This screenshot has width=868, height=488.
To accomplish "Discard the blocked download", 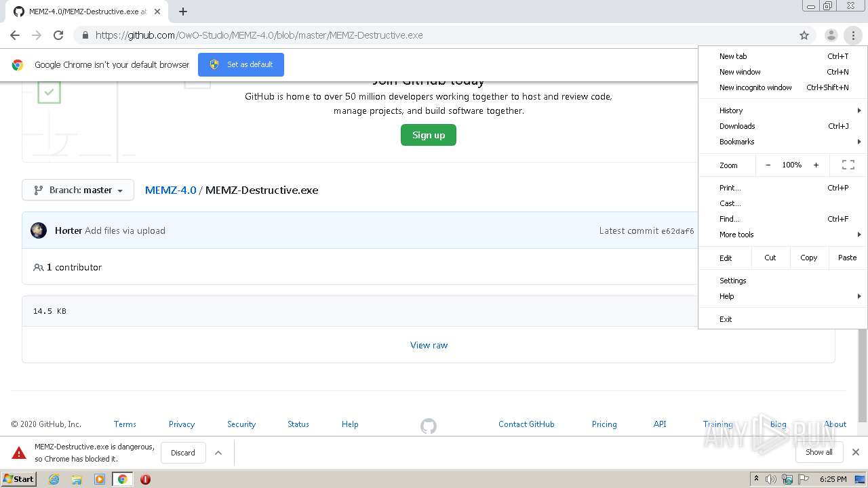I will pos(183,453).
